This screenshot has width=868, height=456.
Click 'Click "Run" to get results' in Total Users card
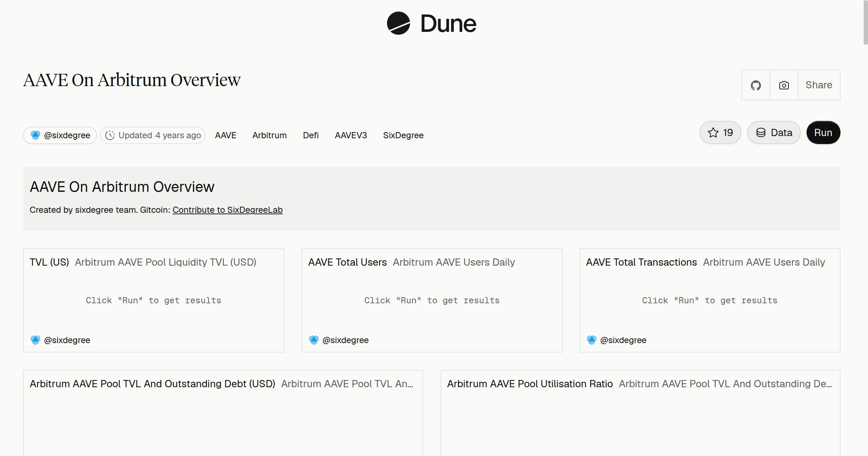click(432, 300)
